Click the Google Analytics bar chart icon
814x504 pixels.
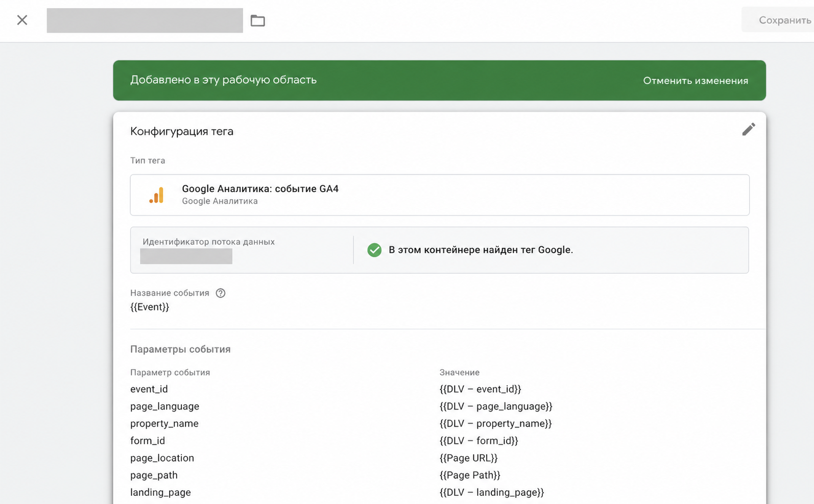[157, 195]
